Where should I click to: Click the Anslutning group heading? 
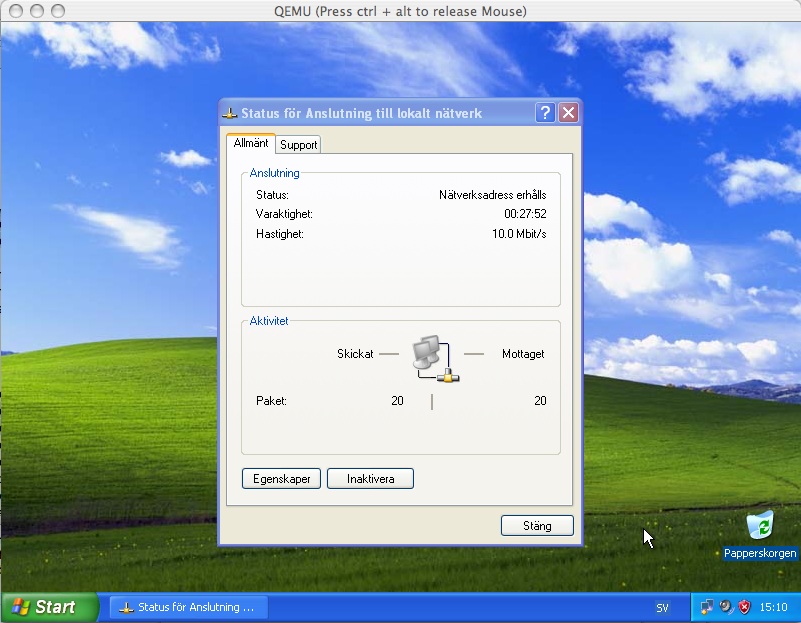274,173
